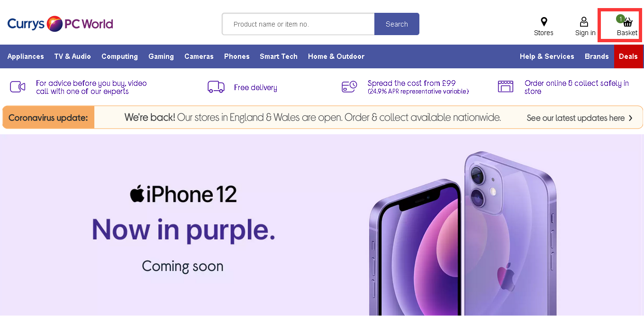Click the Currys PC World logo
Image resolution: width=644 pixels, height=316 pixels.
point(60,24)
